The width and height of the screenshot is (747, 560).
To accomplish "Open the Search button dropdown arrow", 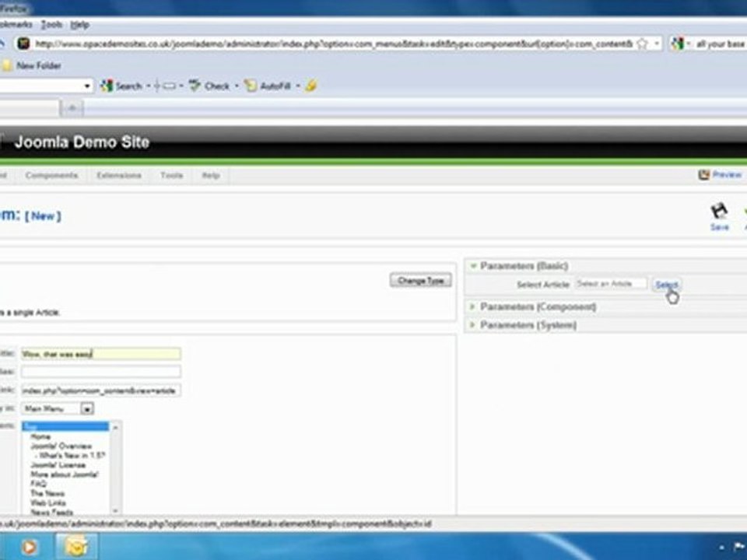I will [148, 86].
